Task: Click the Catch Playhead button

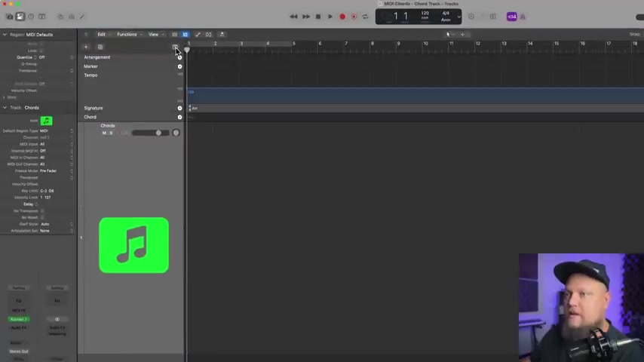Action: point(222,35)
